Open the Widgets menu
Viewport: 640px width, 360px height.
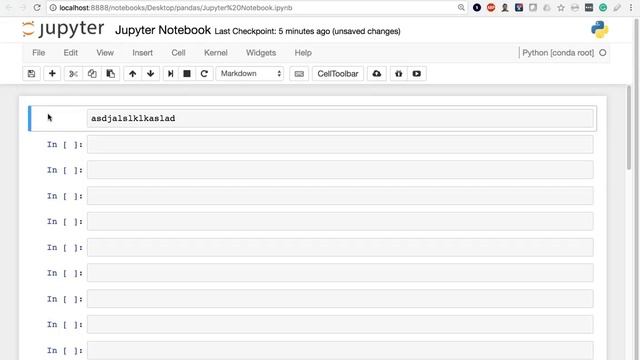click(261, 53)
